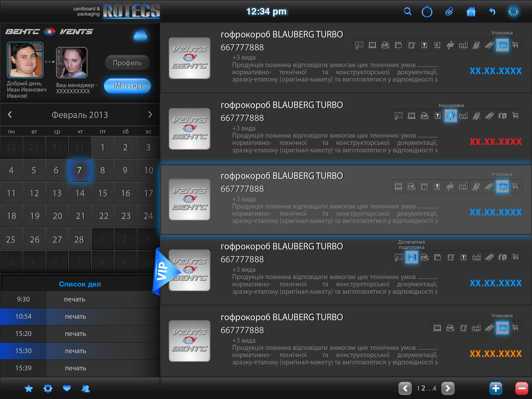Viewport: 532px width, 399px height.
Task: Click the loading spinner refresh icon
Action: pos(514,11)
